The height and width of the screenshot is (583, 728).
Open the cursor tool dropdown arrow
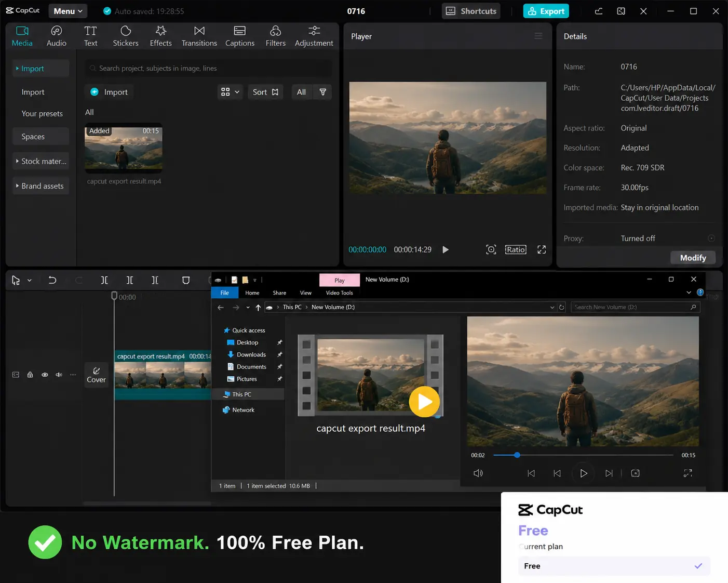coord(30,281)
